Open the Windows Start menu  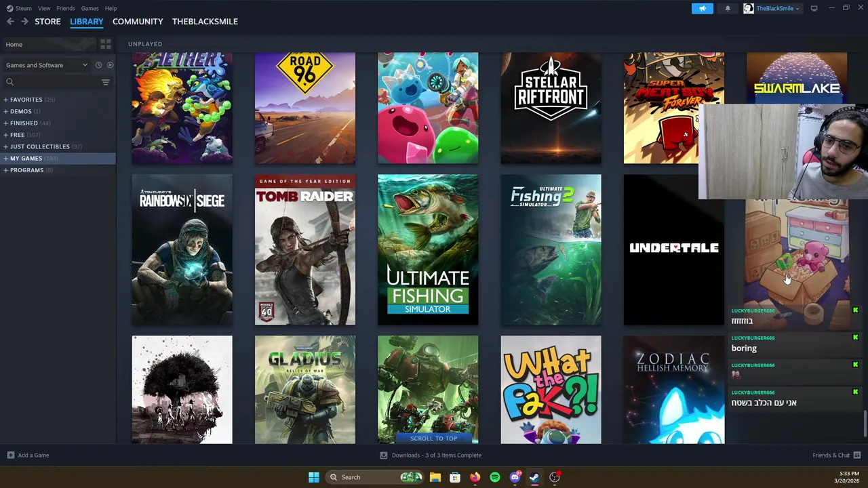pyautogui.click(x=313, y=477)
